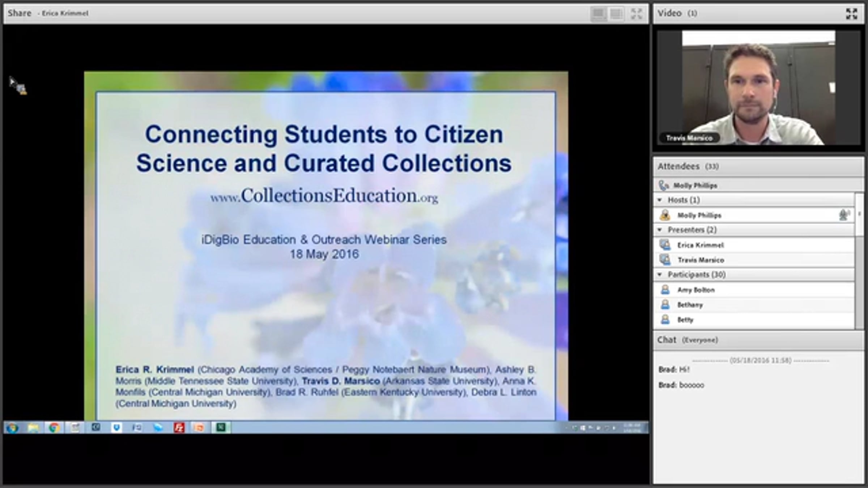Click Molly Phillips' microphone status icon

(x=844, y=215)
